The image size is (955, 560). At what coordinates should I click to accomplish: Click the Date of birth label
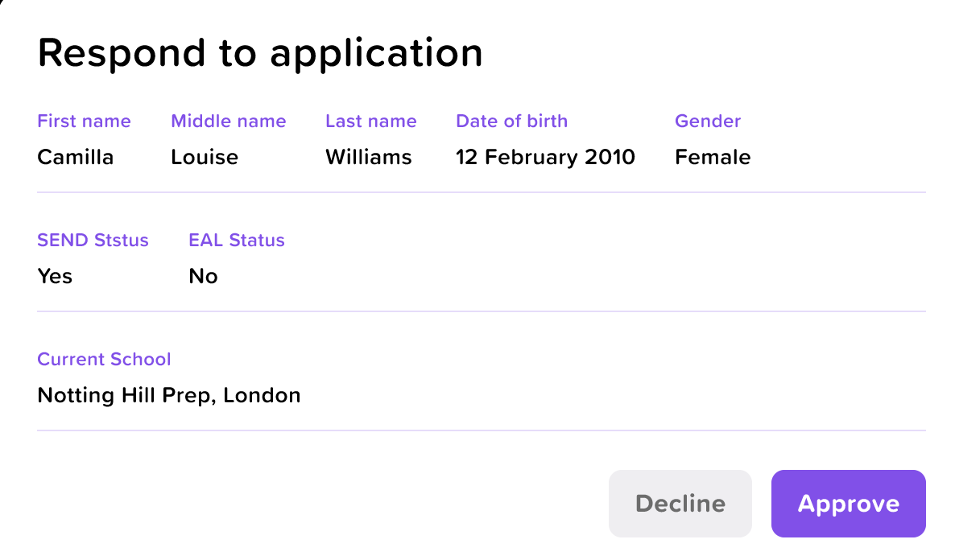511,121
